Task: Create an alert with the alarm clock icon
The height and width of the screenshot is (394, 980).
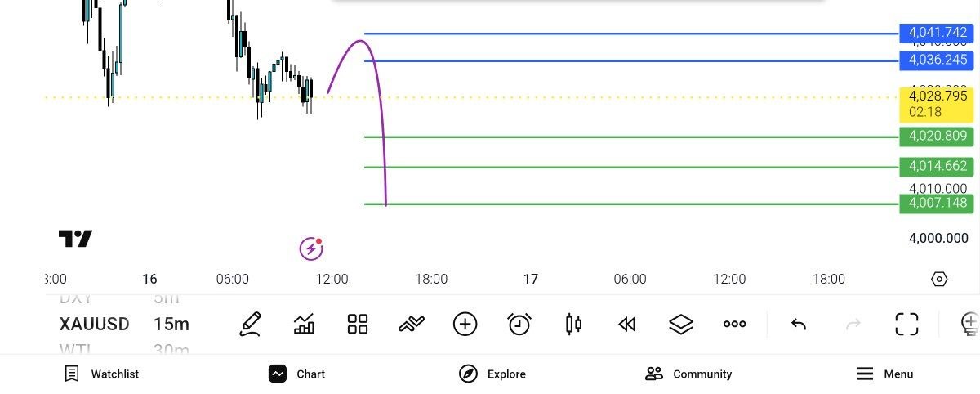Action: pos(519,325)
